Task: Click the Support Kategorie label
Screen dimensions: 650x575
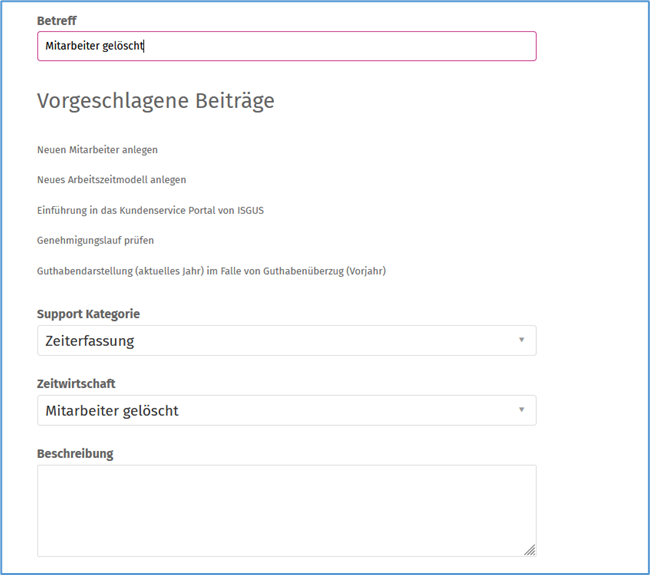Action: pyautogui.click(x=88, y=314)
